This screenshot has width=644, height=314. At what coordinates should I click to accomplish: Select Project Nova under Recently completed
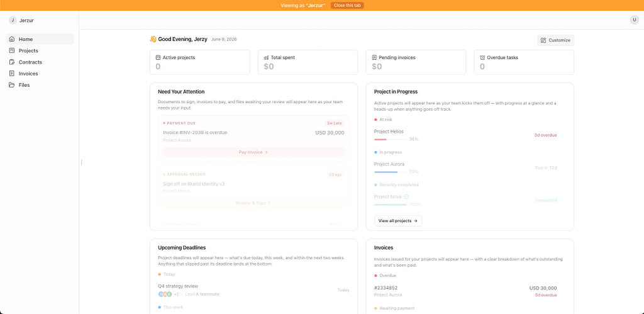point(387,196)
